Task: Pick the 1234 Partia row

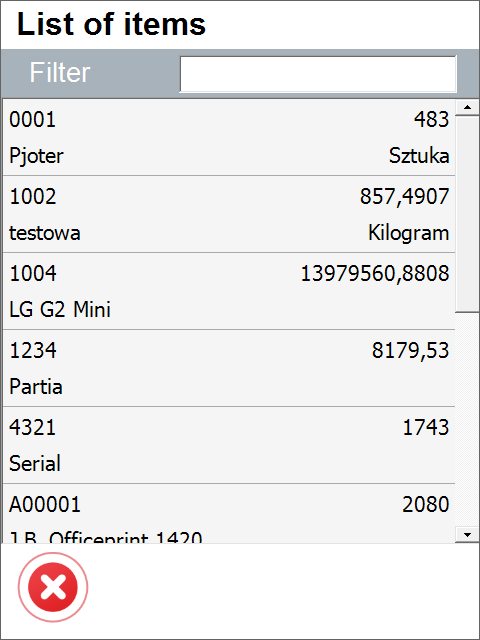Action: (229, 368)
